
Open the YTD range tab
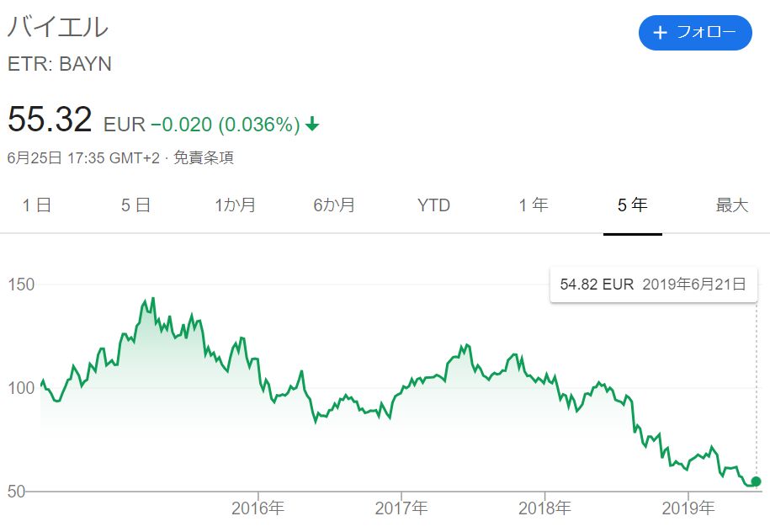433,205
